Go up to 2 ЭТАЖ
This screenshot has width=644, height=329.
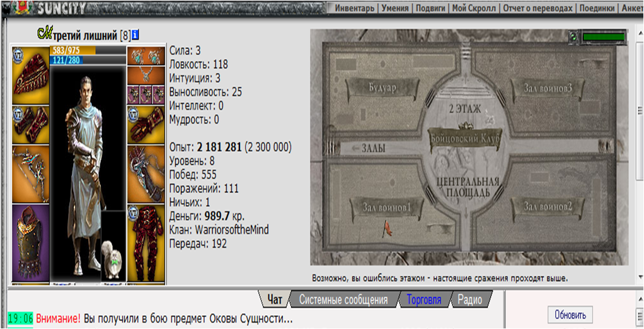coord(465,110)
